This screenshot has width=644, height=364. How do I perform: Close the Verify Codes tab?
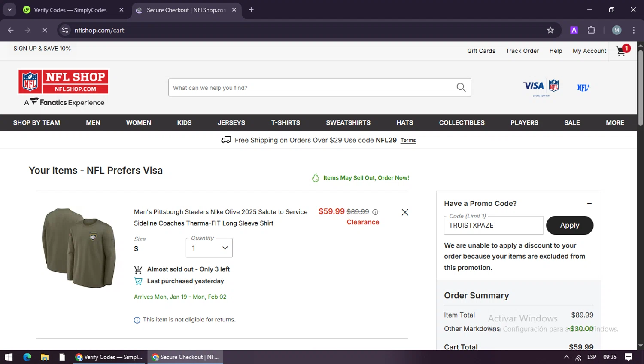tap(122, 10)
